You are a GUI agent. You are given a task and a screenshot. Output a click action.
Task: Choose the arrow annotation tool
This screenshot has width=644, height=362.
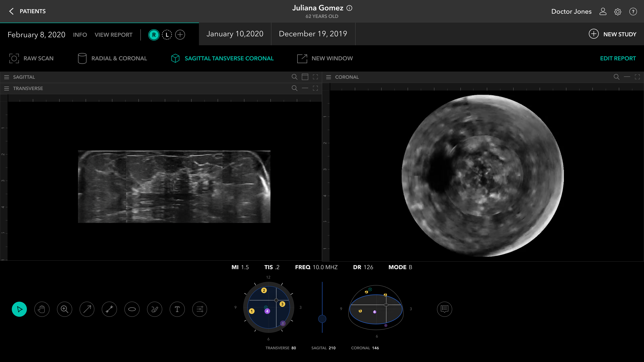87,309
